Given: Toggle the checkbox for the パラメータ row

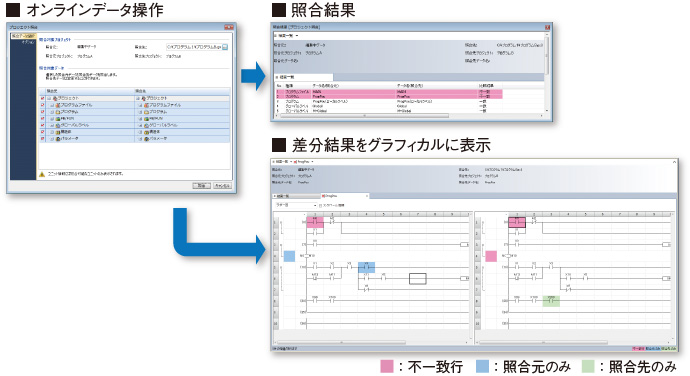Looking at the screenshot, I should [x=43, y=139].
